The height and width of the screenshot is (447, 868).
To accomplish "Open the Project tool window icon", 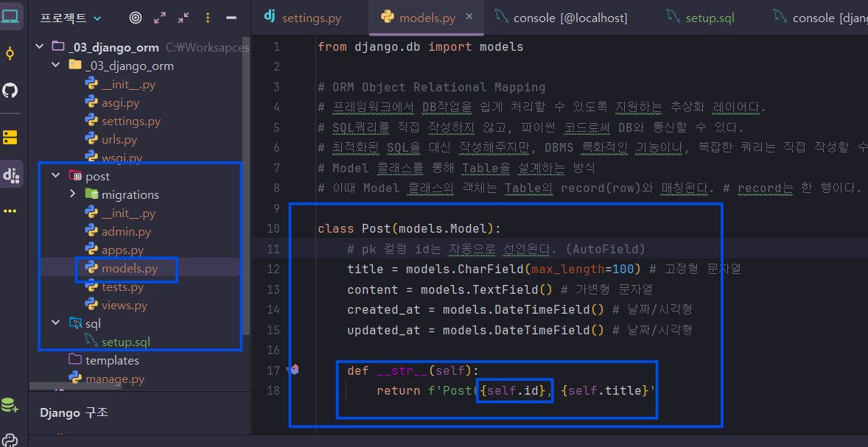I will (10, 17).
